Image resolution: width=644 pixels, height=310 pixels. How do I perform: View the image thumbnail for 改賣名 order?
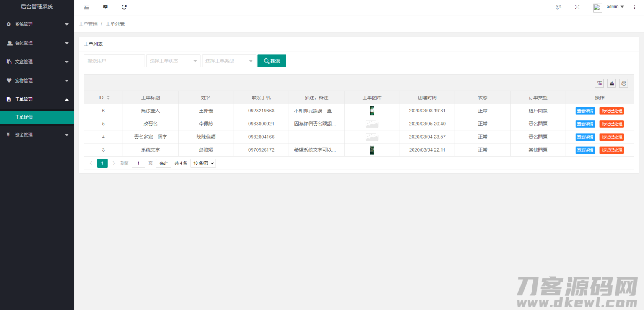pyautogui.click(x=371, y=124)
